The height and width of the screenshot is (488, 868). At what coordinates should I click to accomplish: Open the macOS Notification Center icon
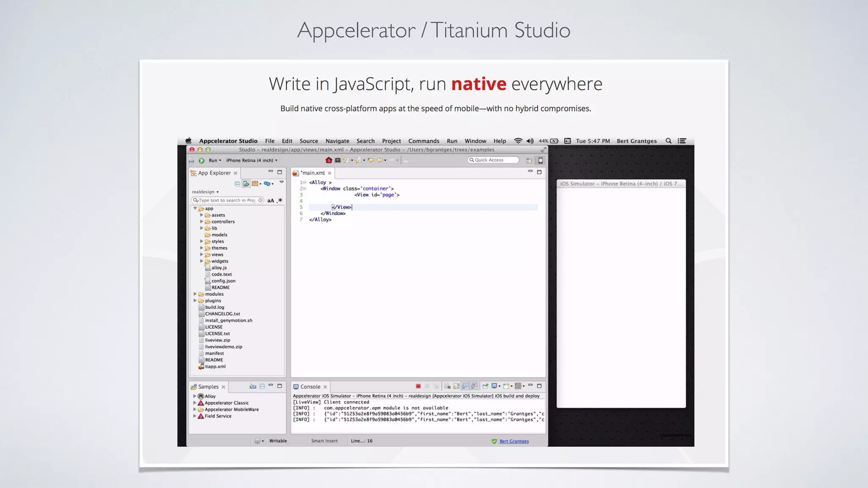682,141
